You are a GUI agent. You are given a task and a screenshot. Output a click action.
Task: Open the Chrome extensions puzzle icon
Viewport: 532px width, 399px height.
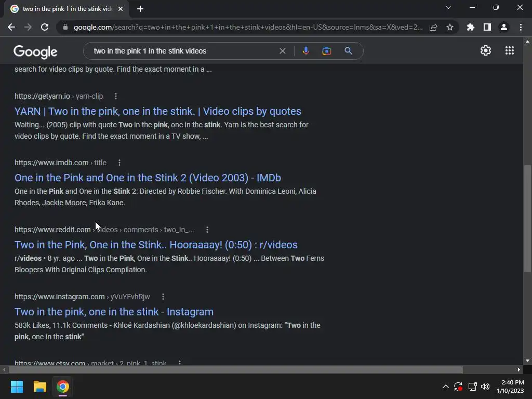pos(471,27)
